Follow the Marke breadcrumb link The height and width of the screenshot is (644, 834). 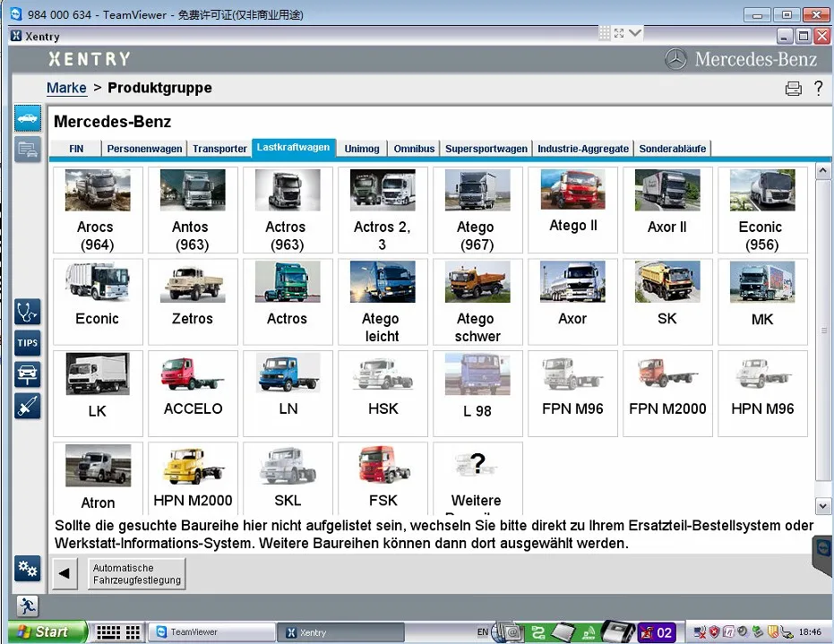click(x=66, y=88)
